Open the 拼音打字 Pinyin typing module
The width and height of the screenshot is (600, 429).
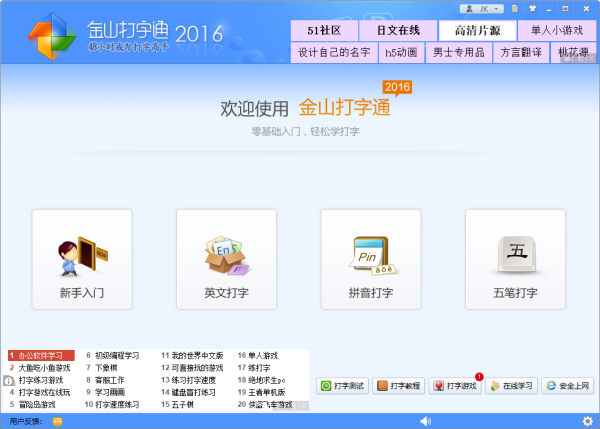pyautogui.click(x=371, y=259)
